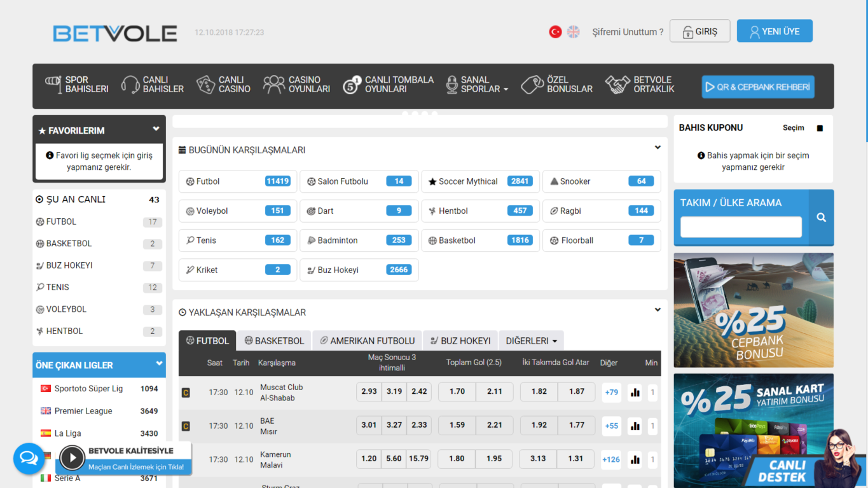Image resolution: width=868 pixels, height=488 pixels.
Task: Open Hentbol in live now list
Action: [99, 331]
